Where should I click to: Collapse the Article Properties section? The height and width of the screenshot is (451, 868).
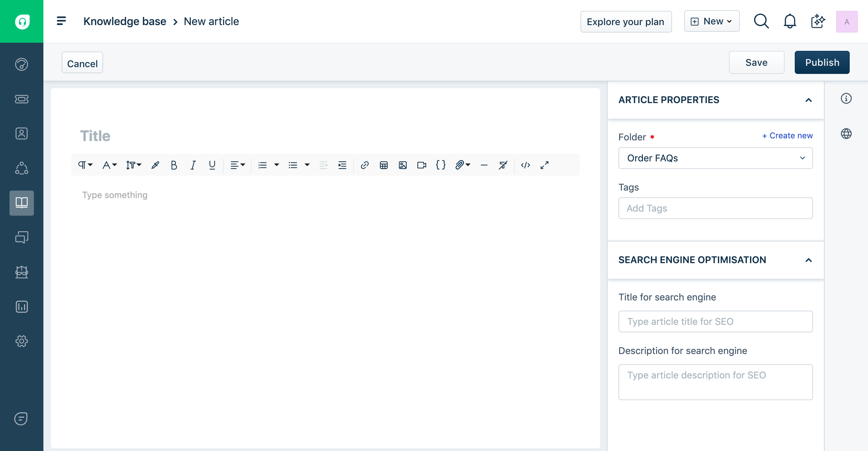pos(808,100)
